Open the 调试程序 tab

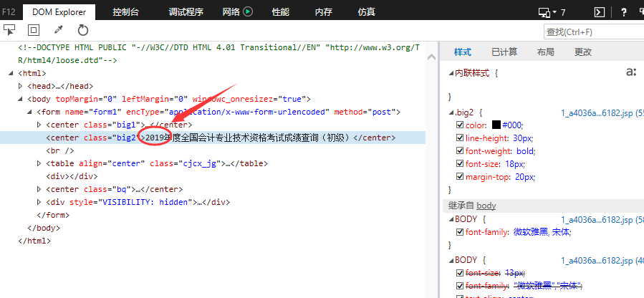point(186,12)
